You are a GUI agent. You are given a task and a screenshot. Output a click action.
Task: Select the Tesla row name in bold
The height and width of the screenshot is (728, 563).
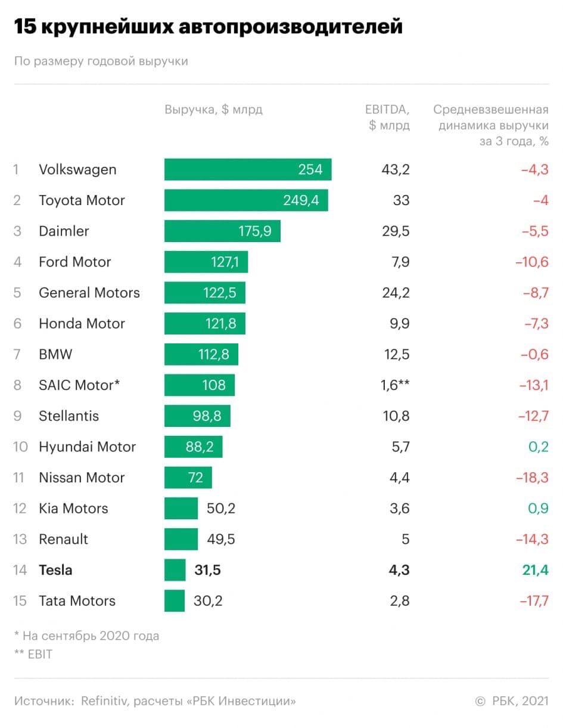tap(55, 570)
